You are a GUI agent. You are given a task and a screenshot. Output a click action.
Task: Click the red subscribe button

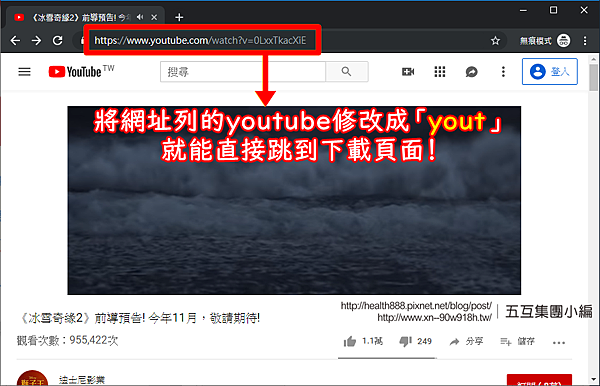point(539,380)
